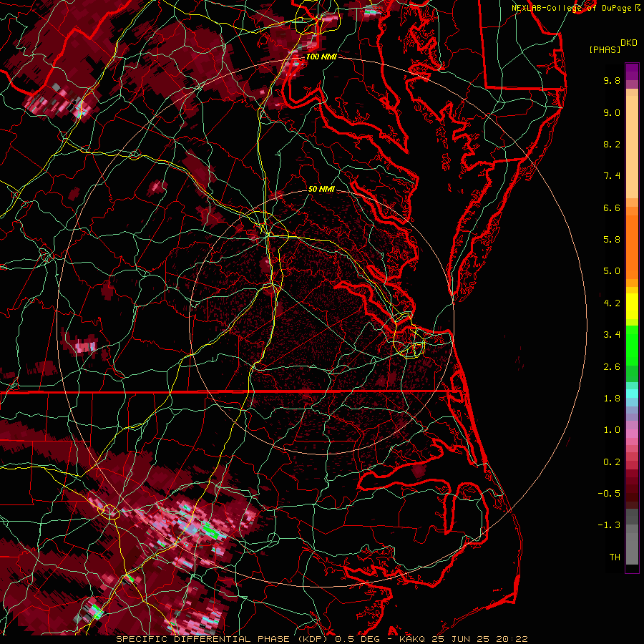The image size is (644, 644).
Task: Click the 0.5 DEG elevation text
Action: click(359, 639)
